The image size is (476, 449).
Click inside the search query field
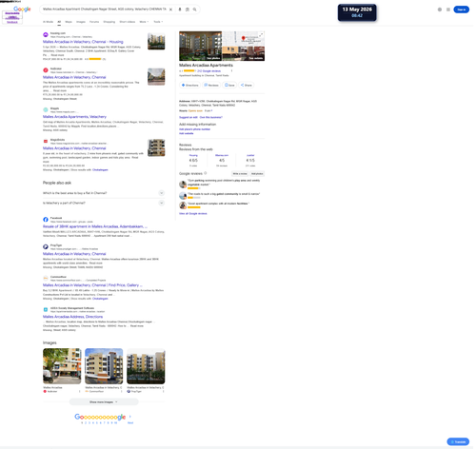105,10
